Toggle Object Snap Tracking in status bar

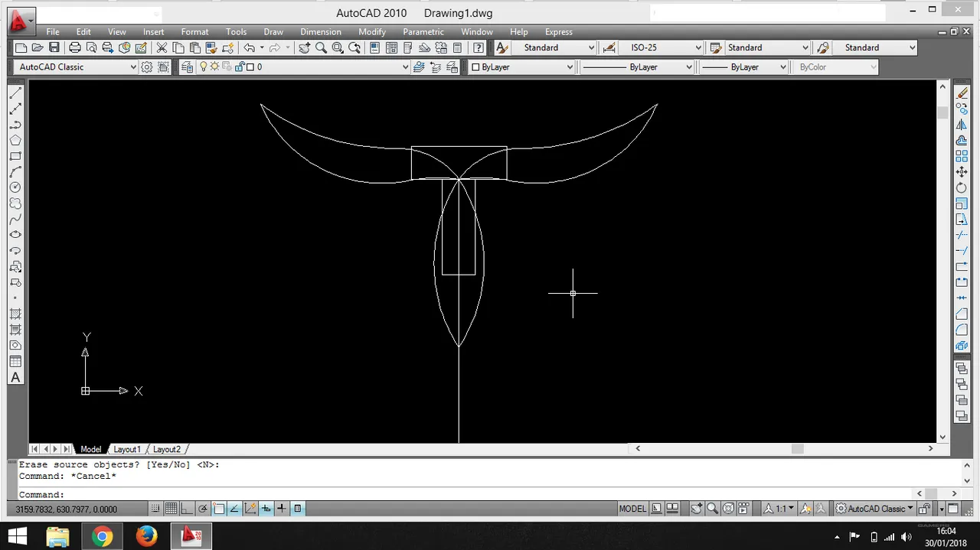pos(234,509)
